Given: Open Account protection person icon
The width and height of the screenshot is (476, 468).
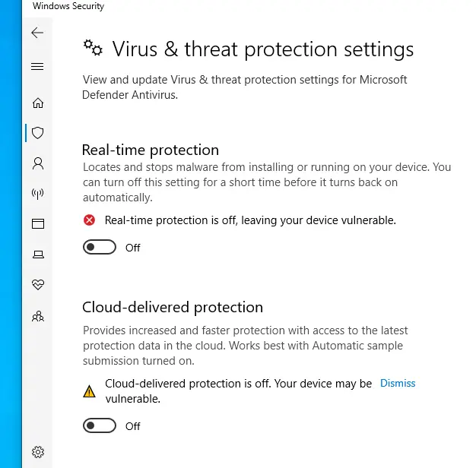Looking at the screenshot, I should (x=37, y=163).
